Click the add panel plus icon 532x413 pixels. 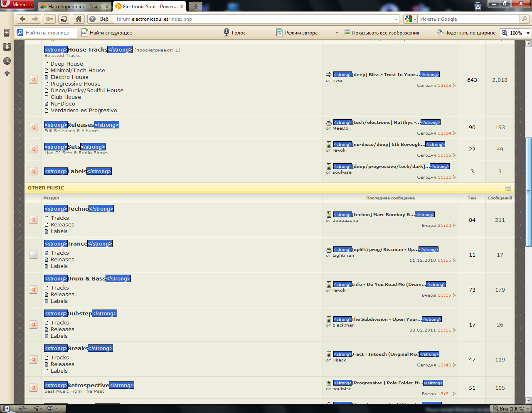click(x=7, y=73)
